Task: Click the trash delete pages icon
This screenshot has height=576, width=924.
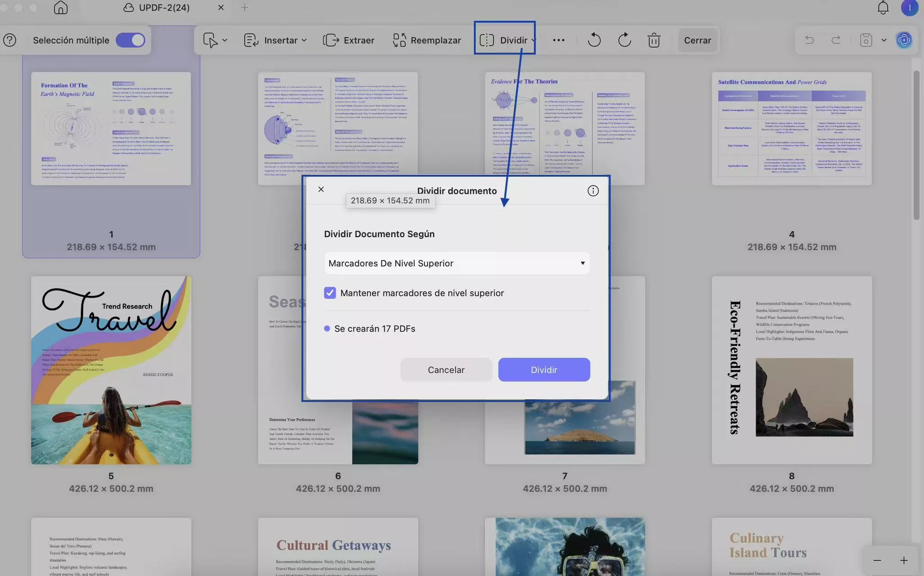Action: (x=654, y=40)
